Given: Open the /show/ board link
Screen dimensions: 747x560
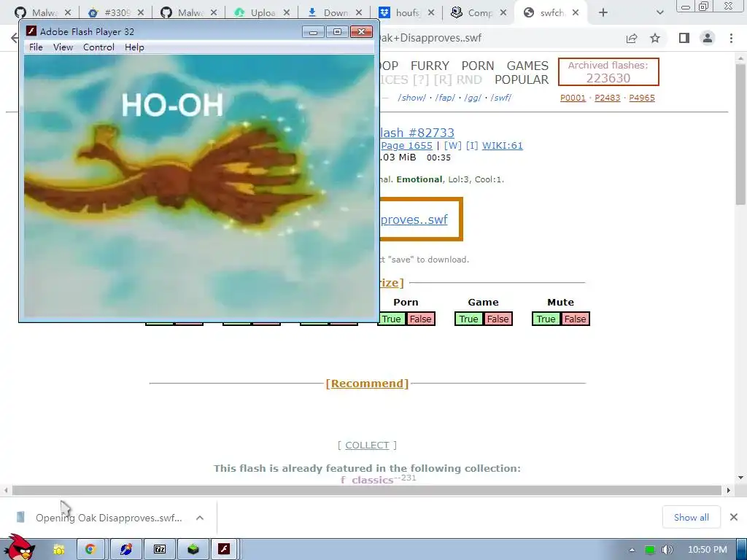Looking at the screenshot, I should [411, 98].
